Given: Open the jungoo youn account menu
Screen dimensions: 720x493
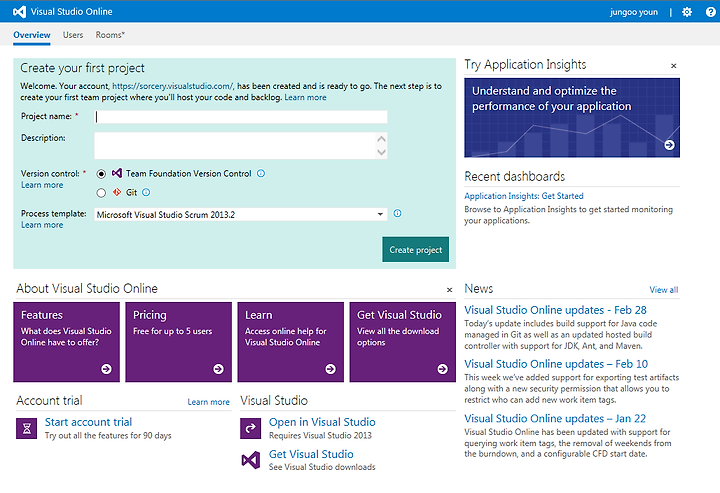Looking at the screenshot, I should (634, 12).
